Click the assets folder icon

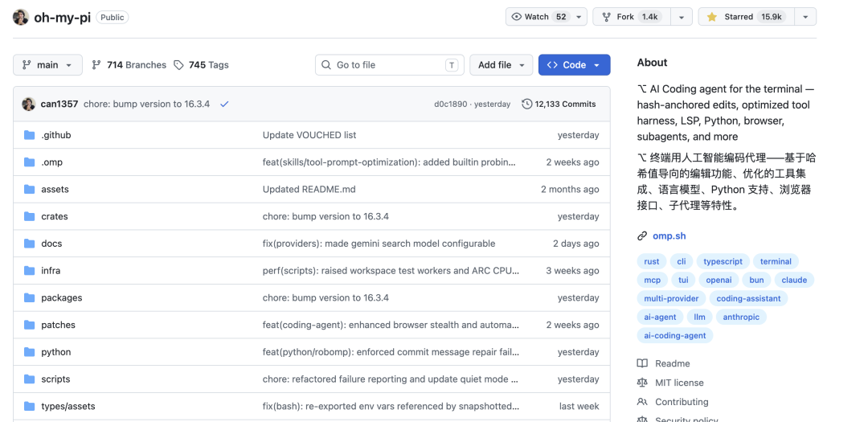30,190
